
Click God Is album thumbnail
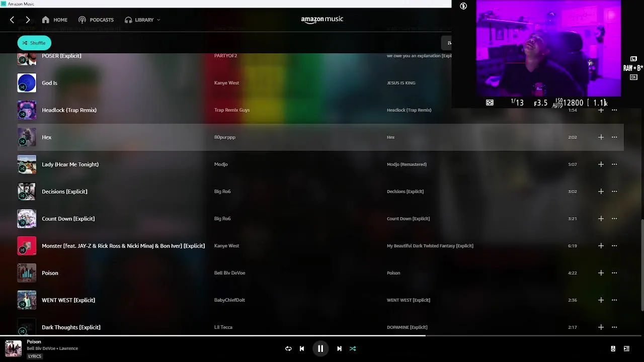click(27, 83)
